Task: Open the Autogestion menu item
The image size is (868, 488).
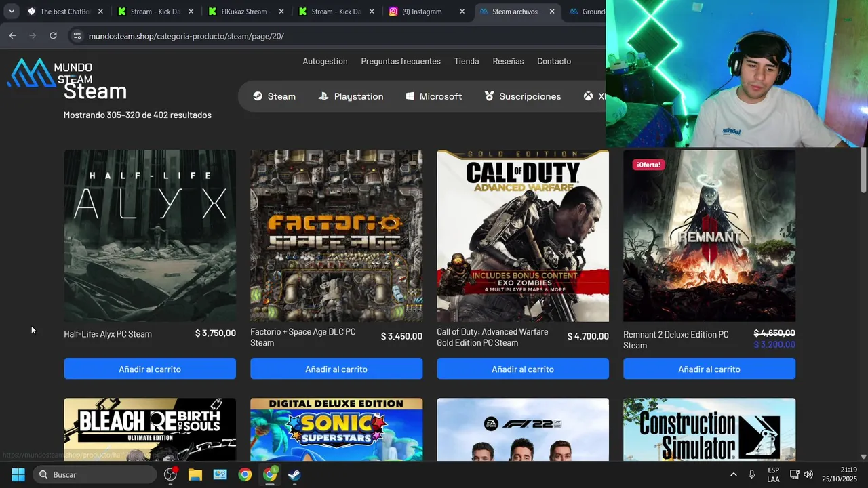Action: click(325, 61)
